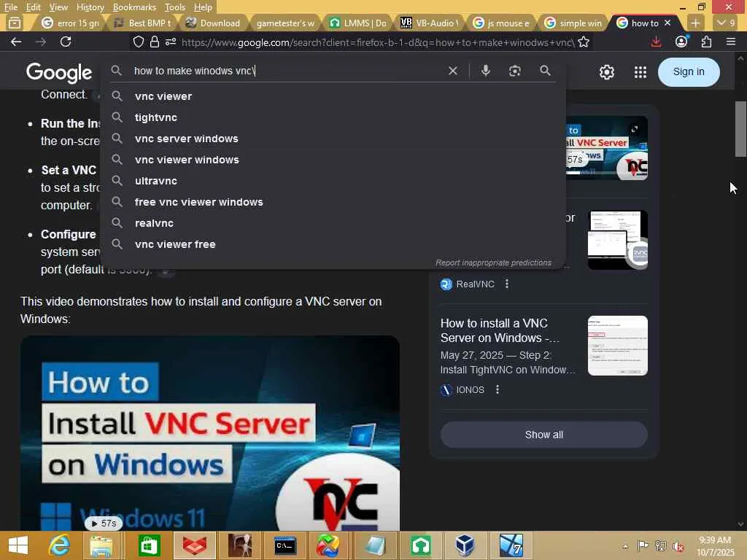Open the Firefox View tab overview icon
The height and width of the screenshot is (560, 747).
pyautogui.click(x=15, y=23)
